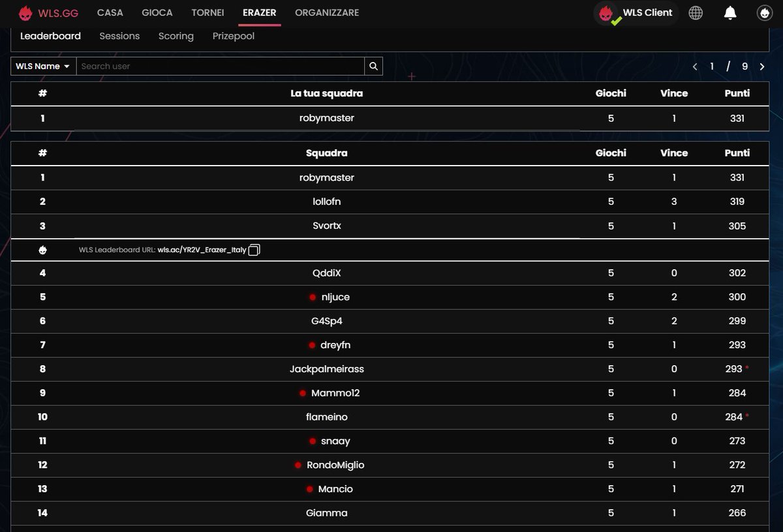This screenshot has width=783, height=532.
Task: Switch to the Sessions tab
Action: pos(119,36)
